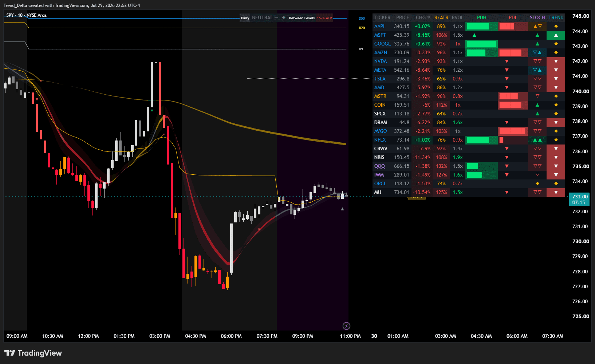This screenshot has height=364, width=595.
Task: Click AVGO's price 372.48
Action: point(402,131)
